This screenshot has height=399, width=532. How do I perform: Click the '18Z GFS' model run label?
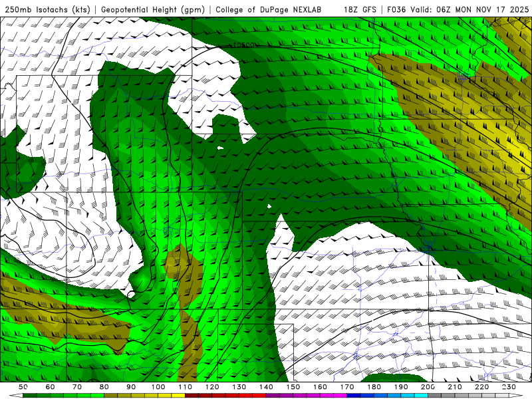tap(360, 10)
